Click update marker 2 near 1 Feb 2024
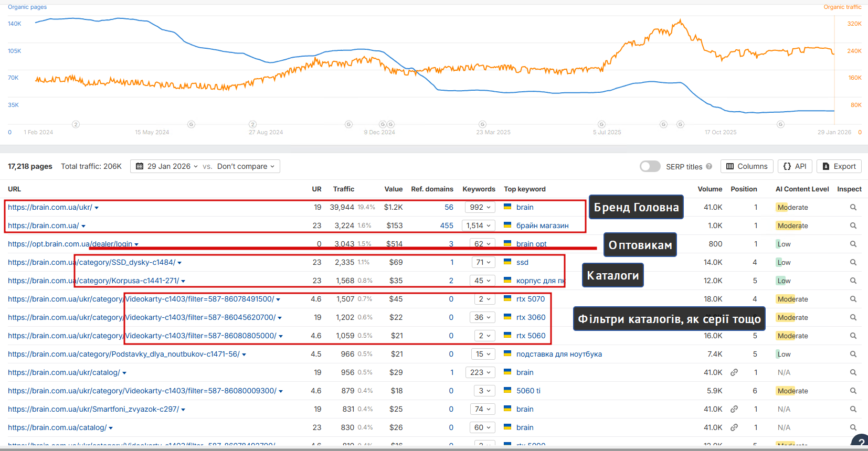 point(76,124)
